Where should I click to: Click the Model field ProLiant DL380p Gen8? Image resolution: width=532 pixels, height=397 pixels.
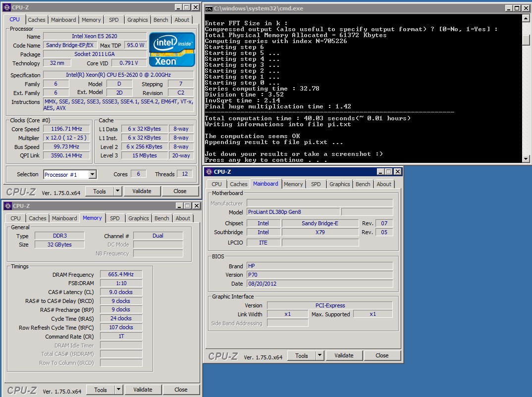pos(293,212)
